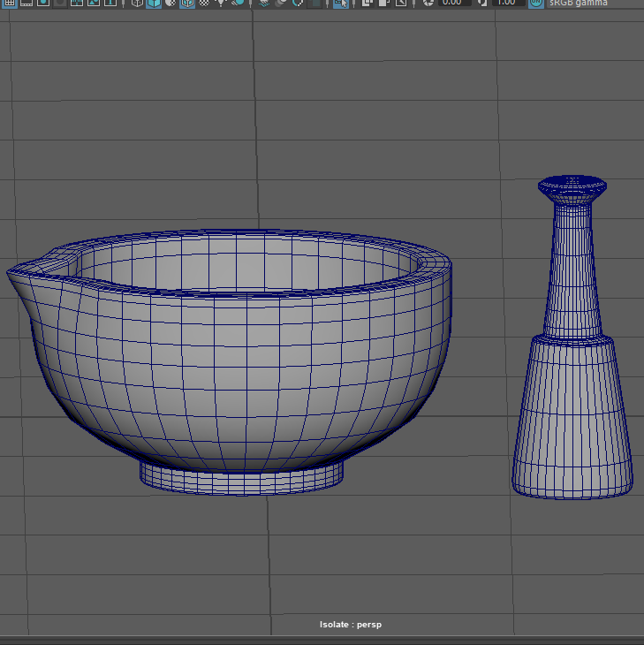
Task: Toggle Wireframe on Shaded icon
Action: (187, 3)
